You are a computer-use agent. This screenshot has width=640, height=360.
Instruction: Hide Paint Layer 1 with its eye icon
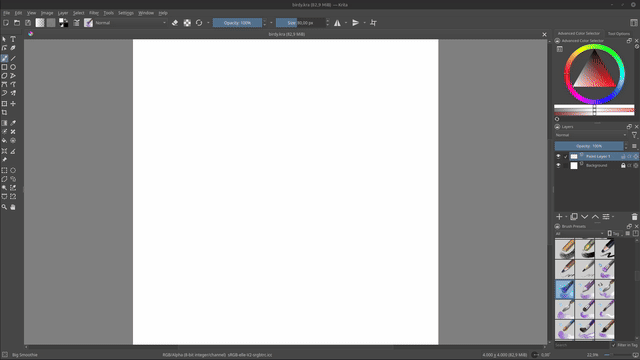pyautogui.click(x=558, y=156)
